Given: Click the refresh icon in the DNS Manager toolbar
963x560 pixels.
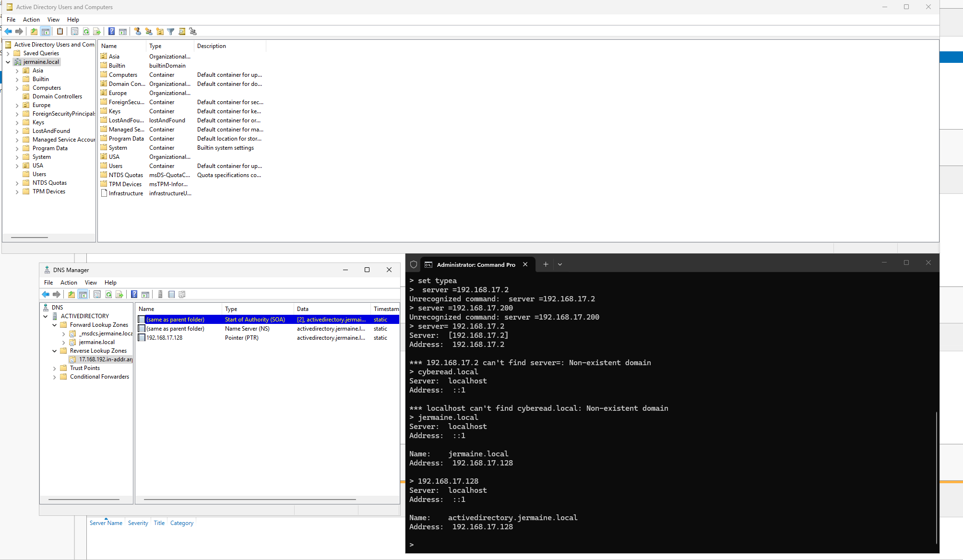Looking at the screenshot, I should (108, 295).
